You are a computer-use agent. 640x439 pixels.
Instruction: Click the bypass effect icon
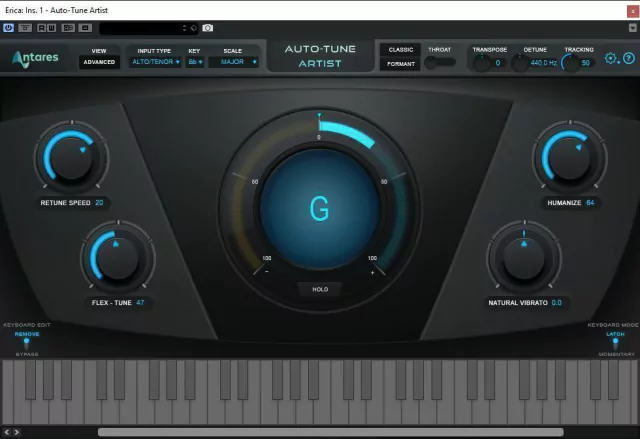25,28
